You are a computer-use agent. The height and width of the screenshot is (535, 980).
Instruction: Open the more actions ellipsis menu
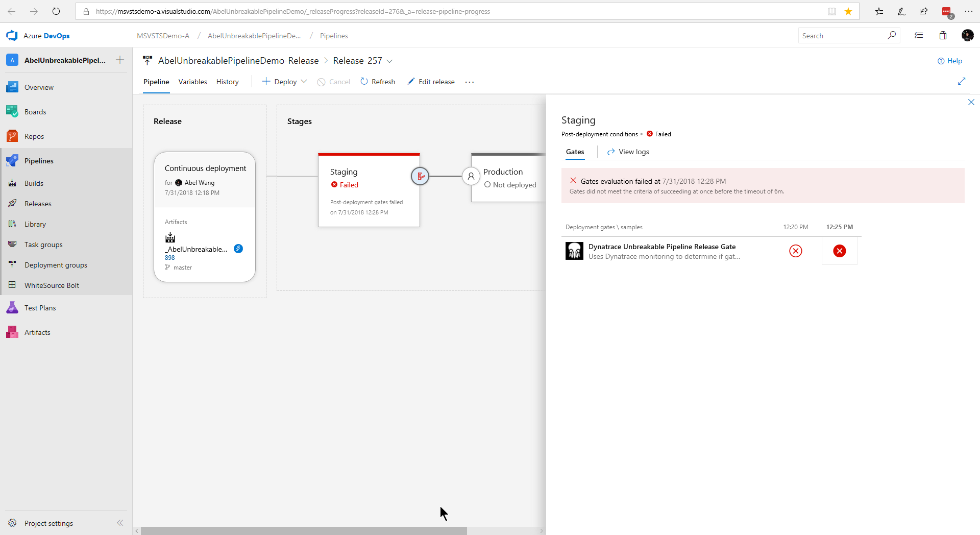point(470,82)
